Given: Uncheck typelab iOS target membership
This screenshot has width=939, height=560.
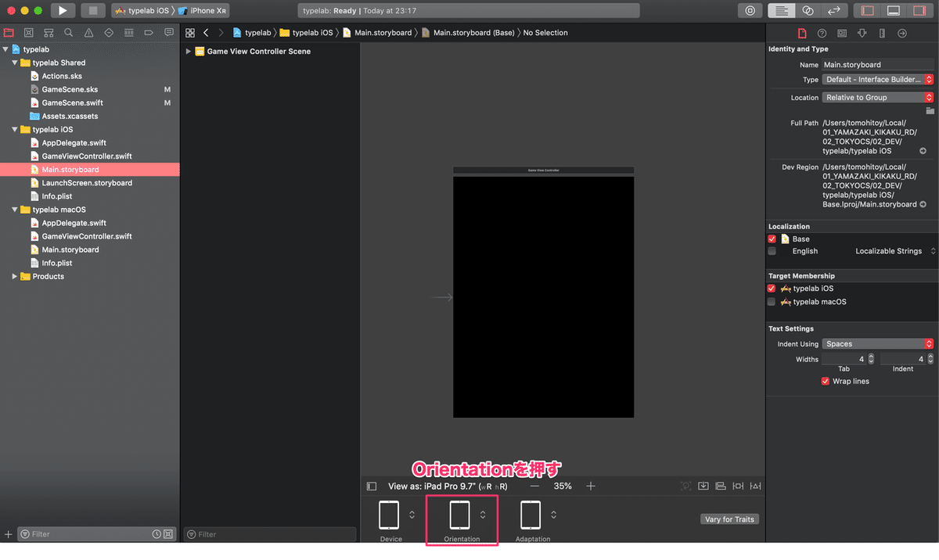Looking at the screenshot, I should [772, 289].
